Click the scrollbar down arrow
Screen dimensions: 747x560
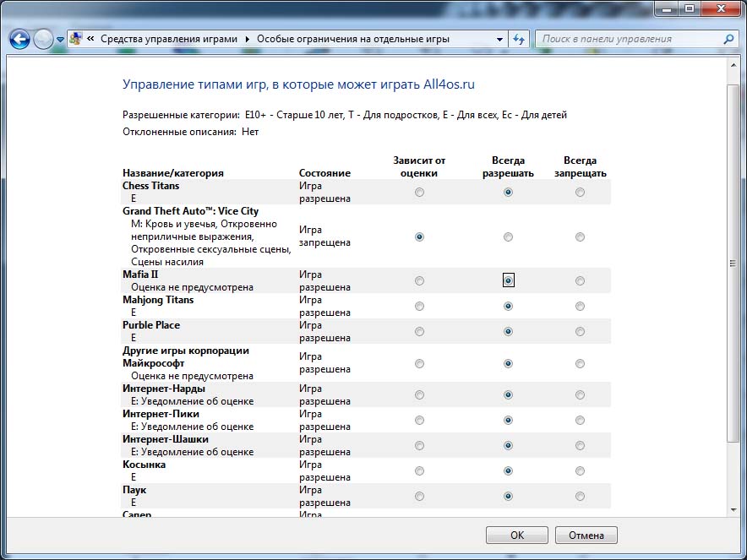(x=733, y=510)
